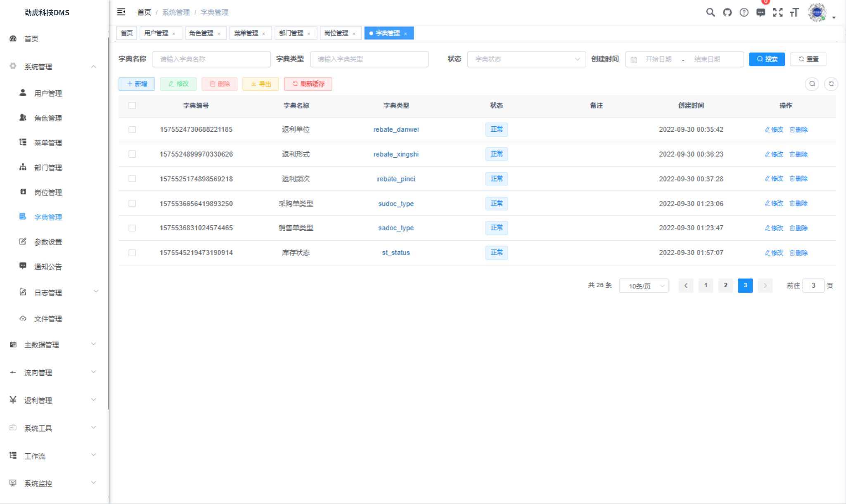Click the round refresh table icon
Viewport: 846px width, 504px height.
[831, 84]
